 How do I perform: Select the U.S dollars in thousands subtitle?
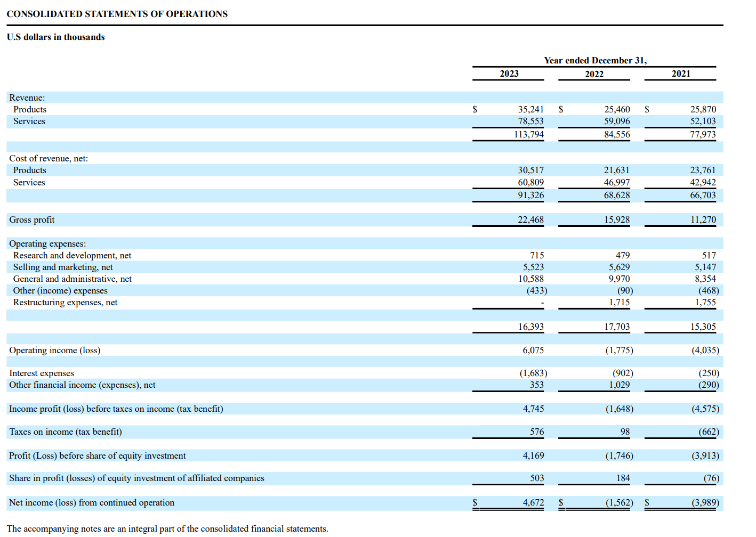pos(55,37)
